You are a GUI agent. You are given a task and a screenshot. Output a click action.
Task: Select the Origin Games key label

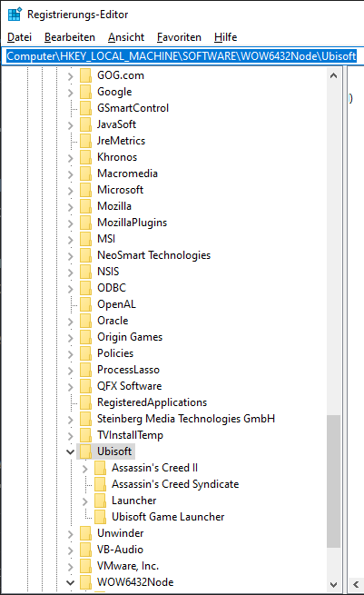tap(130, 337)
